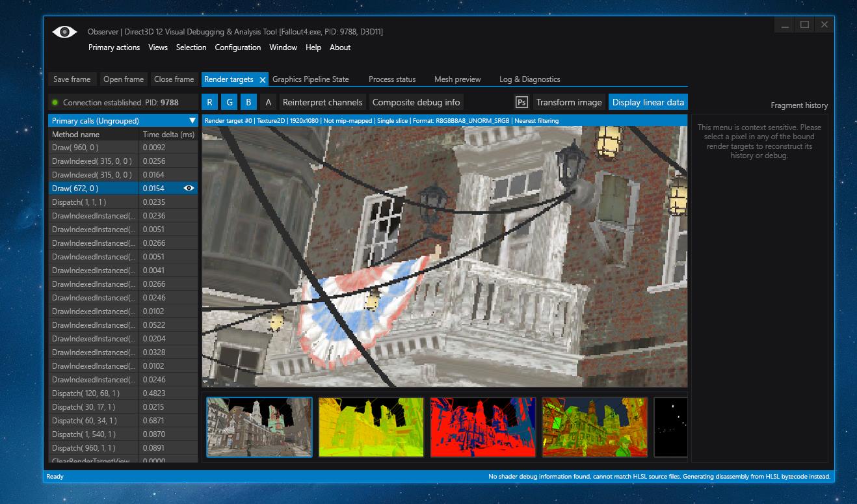Click the Close frame button
Viewport: 857px width, 504px height.
pos(174,79)
